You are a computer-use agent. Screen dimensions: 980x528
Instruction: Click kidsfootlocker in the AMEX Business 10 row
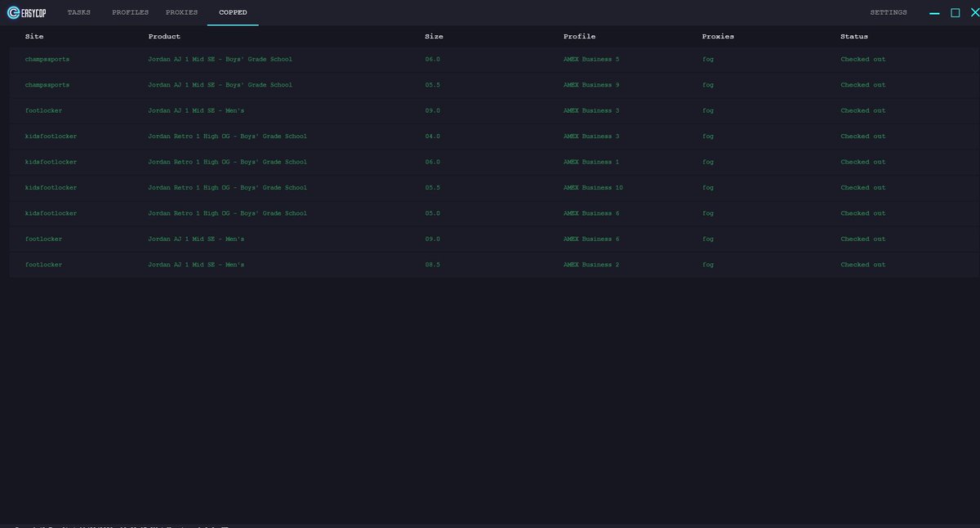click(x=51, y=188)
